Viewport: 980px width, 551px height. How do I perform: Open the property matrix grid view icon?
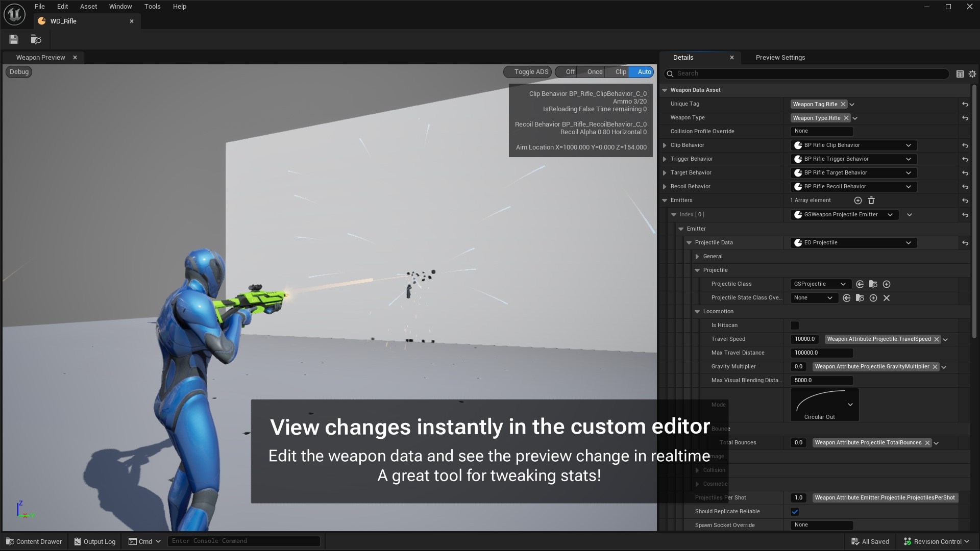click(960, 74)
